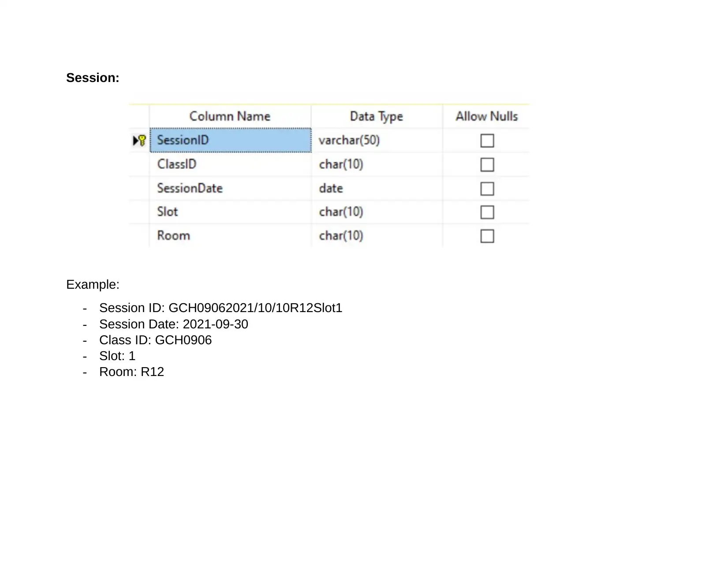This screenshot has height=562, width=728.
Task: Click the Session Date: 2021-09-30 line
Action: (x=174, y=324)
